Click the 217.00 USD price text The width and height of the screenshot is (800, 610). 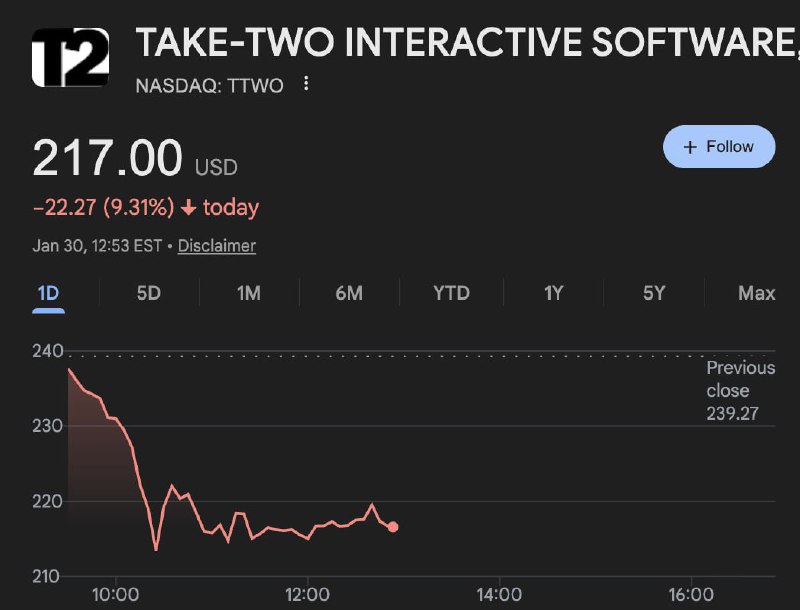pyautogui.click(x=134, y=160)
